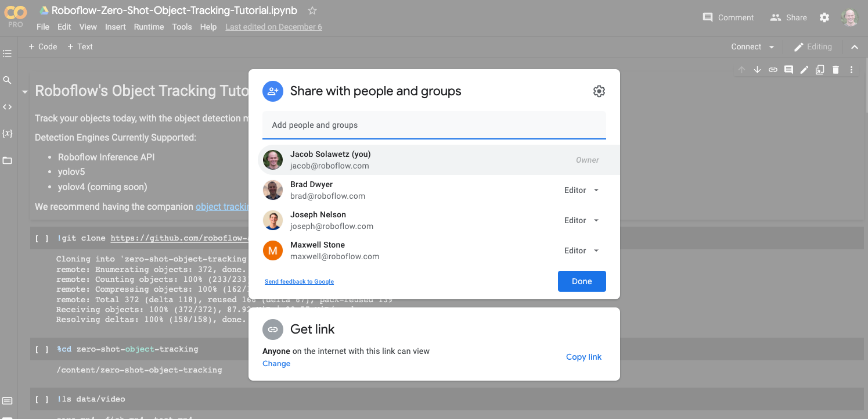The image size is (868, 419).
Task: Click the Connect button
Action: pos(746,47)
